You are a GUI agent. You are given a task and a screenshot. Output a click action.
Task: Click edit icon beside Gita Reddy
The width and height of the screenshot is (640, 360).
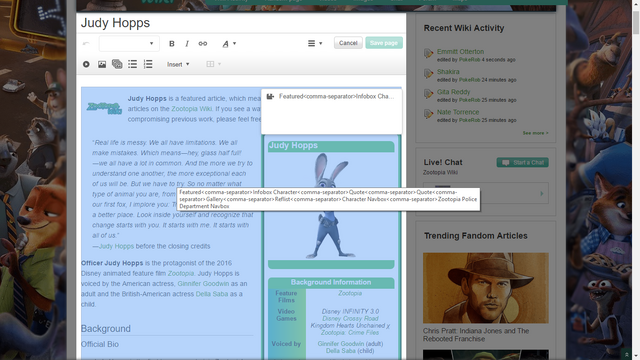[x=428, y=93]
